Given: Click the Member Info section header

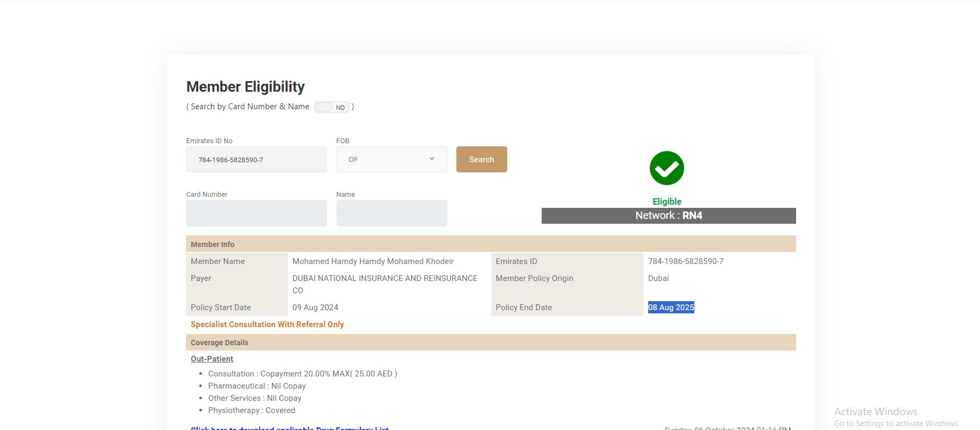Looking at the screenshot, I should [213, 244].
